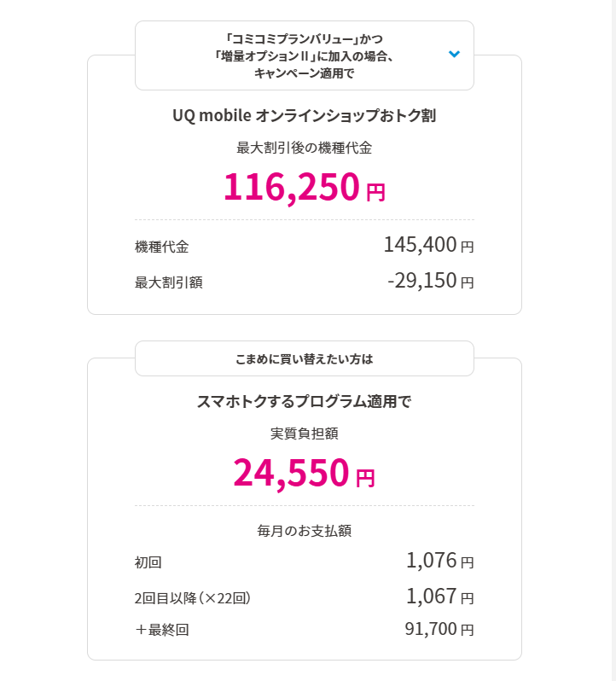Viewport: 616px width, 681px height.
Task: Expand the campaign conditions chevron arrow
Action: [454, 55]
